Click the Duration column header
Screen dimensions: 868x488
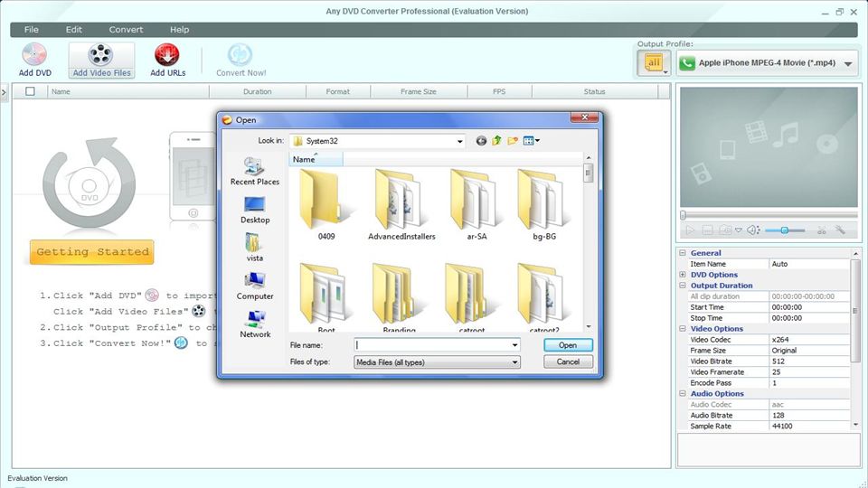pyautogui.click(x=258, y=92)
